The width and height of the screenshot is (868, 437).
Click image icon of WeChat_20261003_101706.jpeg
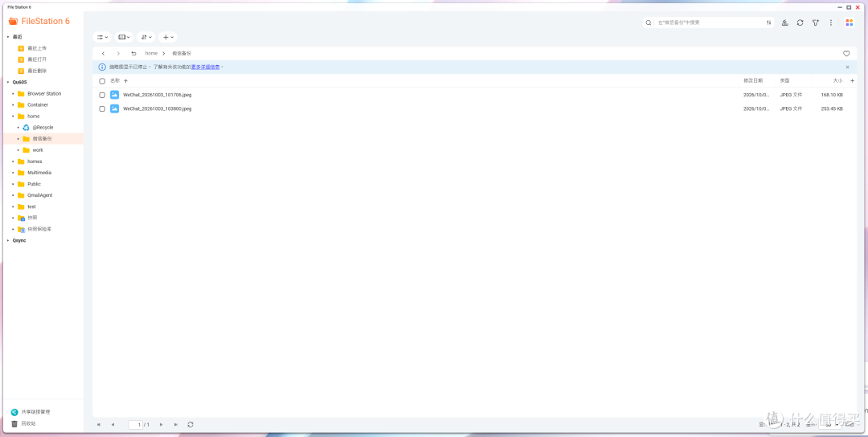pos(115,95)
